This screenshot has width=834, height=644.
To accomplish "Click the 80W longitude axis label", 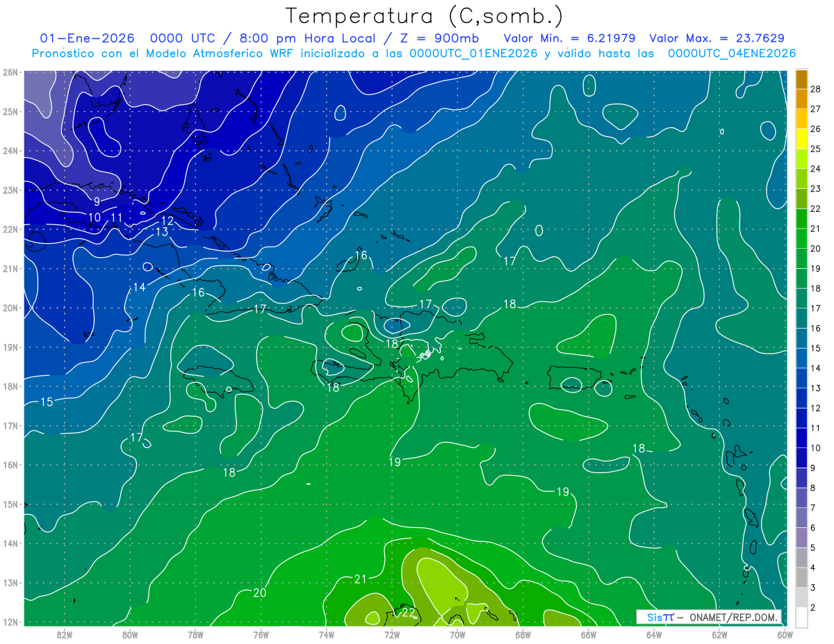I will pyautogui.click(x=130, y=634).
